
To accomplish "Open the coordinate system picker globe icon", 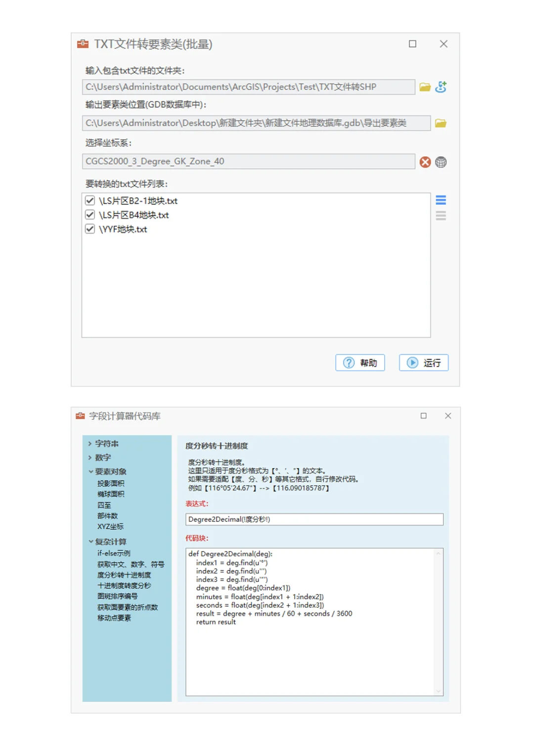I will (x=441, y=162).
